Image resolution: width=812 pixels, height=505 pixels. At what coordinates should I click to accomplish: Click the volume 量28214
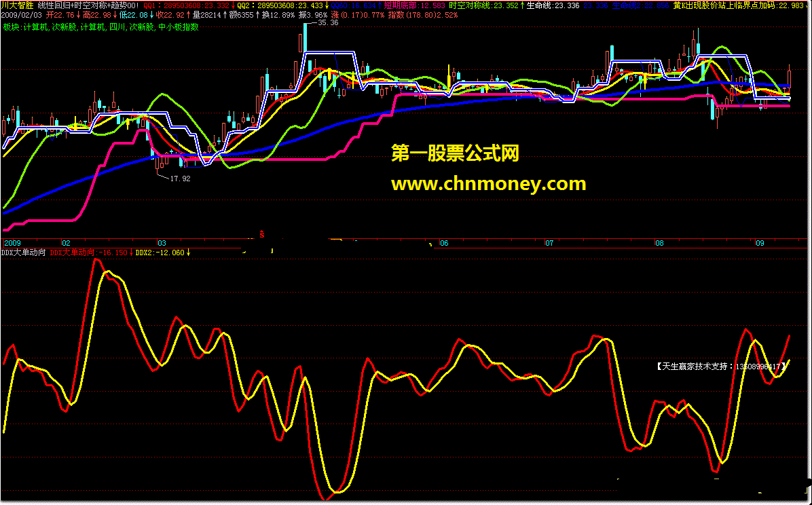[x=206, y=16]
